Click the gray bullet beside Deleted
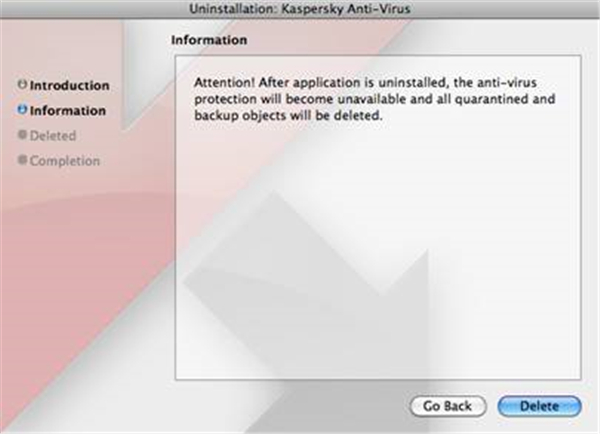 23,135
